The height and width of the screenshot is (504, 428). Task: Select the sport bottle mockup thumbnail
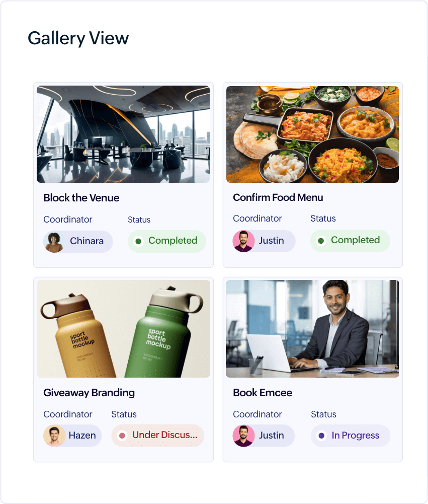coord(123,329)
